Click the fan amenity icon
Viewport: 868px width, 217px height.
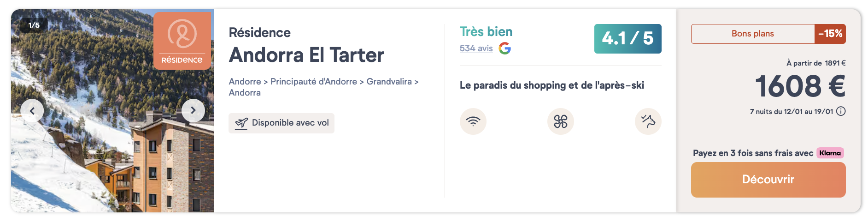[560, 121]
